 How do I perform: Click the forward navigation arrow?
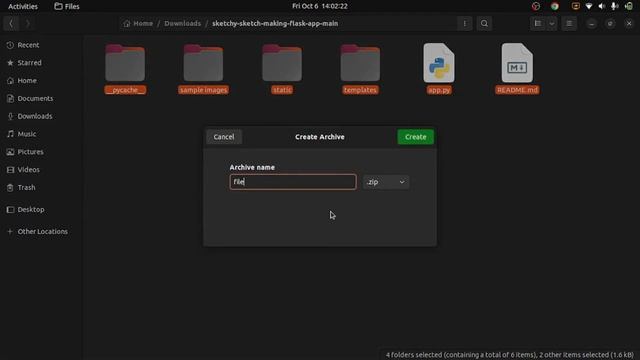pyautogui.click(x=27, y=23)
